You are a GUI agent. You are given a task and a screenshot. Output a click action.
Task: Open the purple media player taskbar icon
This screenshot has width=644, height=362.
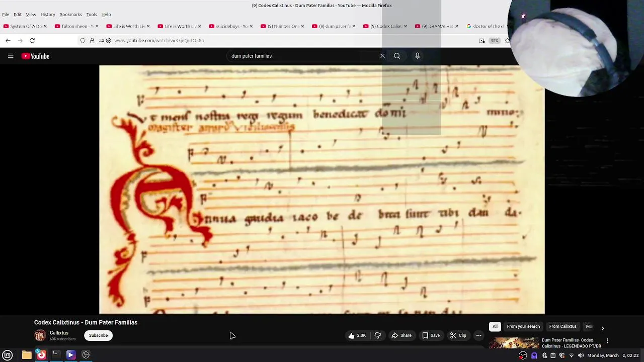[71, 355]
